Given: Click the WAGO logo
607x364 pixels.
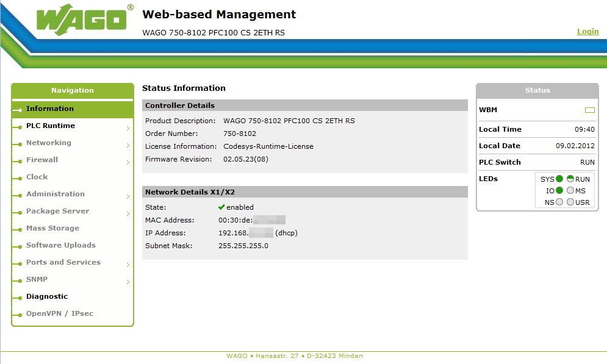Looking at the screenshot, I should pyautogui.click(x=81, y=20).
